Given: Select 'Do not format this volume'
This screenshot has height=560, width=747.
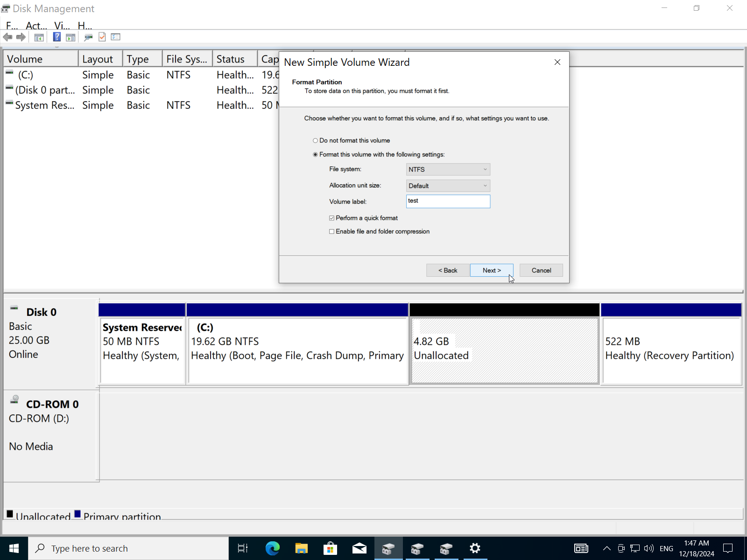Looking at the screenshot, I should click(316, 140).
